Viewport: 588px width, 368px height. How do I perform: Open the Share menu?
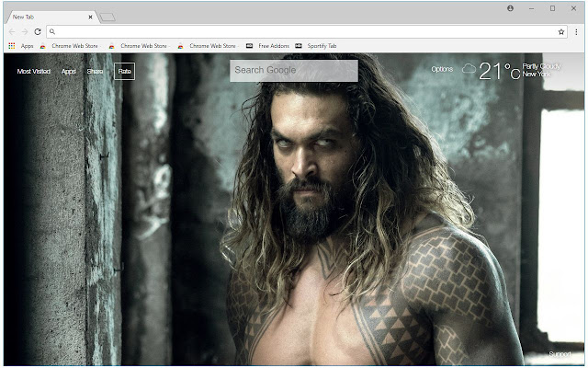pos(95,72)
